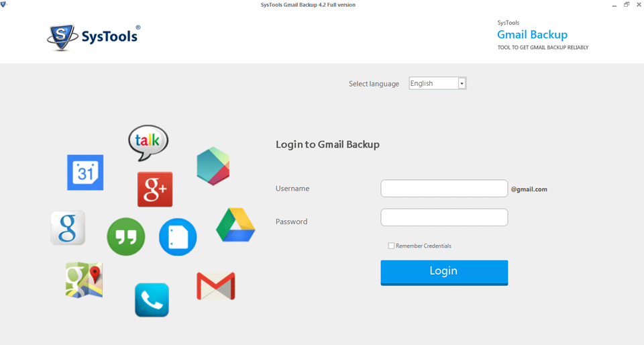644x345 pixels.
Task: Click the blue Google Docs circle icon
Action: click(x=178, y=237)
